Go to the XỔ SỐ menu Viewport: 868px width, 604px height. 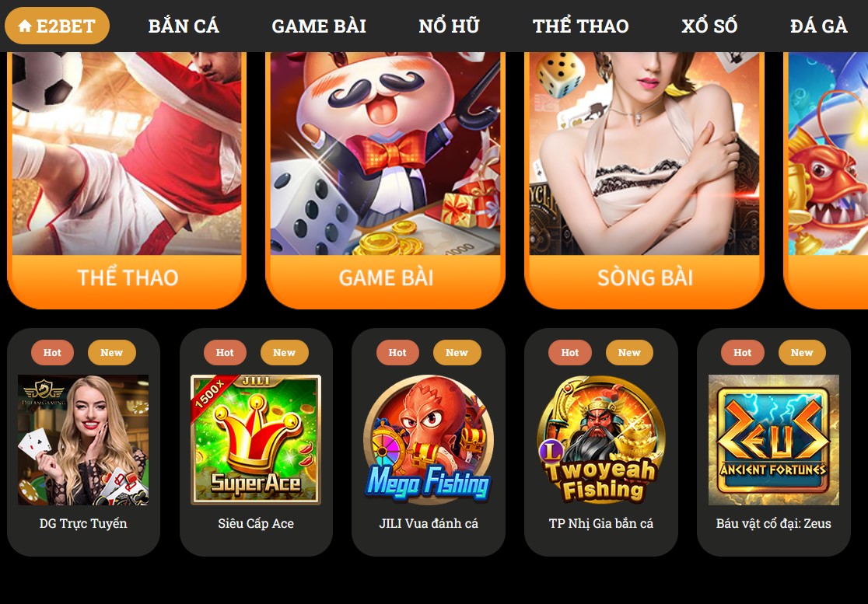[x=709, y=26]
